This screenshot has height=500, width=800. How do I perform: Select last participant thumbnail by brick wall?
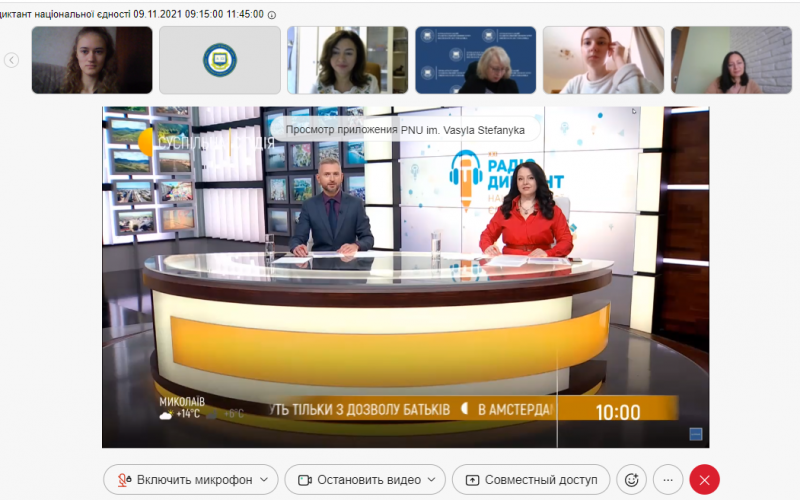(x=731, y=60)
